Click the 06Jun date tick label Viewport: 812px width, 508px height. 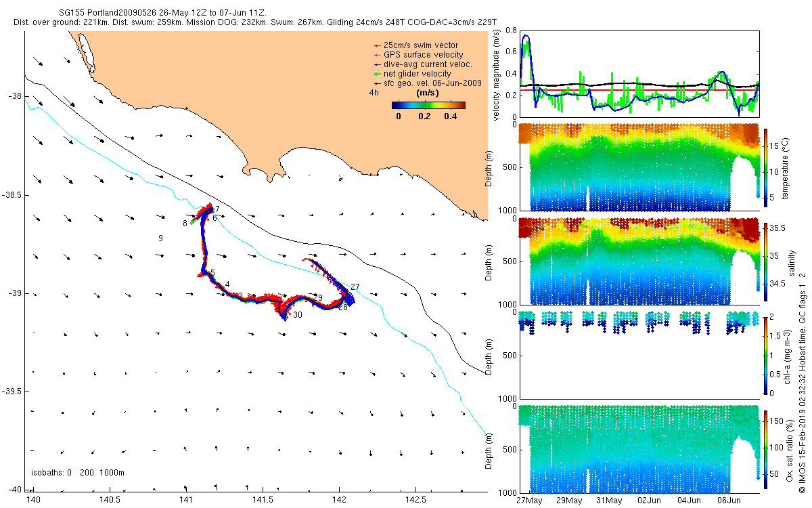click(x=729, y=501)
